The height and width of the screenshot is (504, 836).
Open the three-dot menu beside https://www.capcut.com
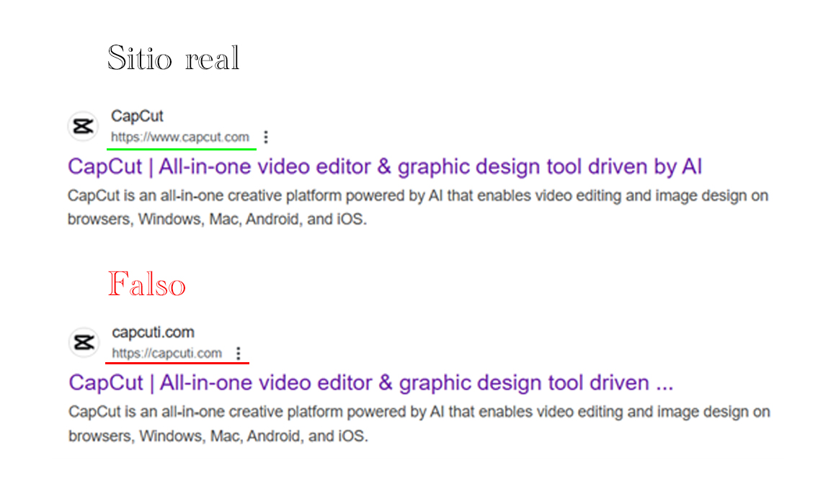(x=265, y=138)
